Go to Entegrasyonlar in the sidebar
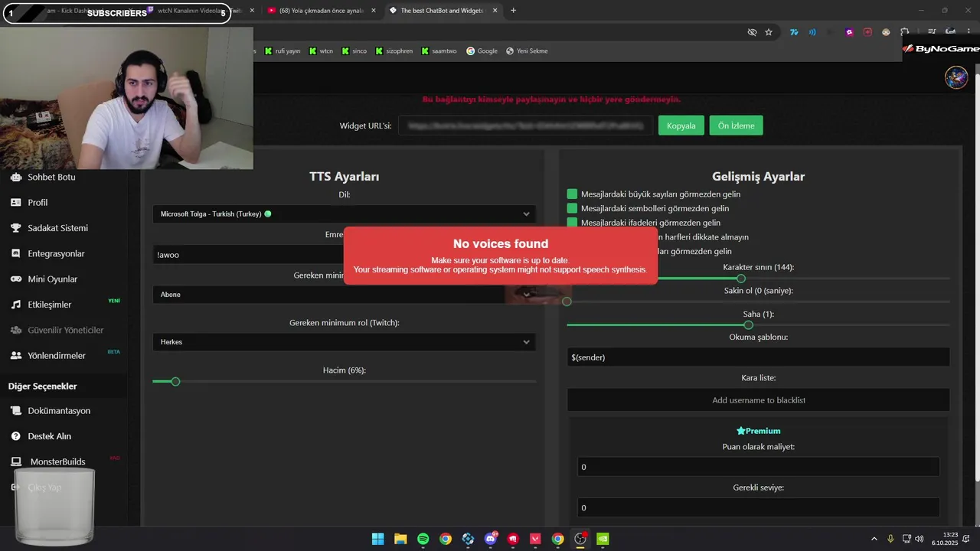 [47, 253]
